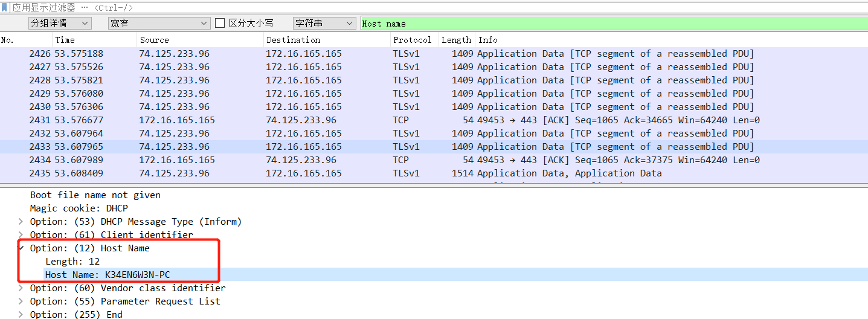
Task: Open the 字符串 search type dropdown
Action: pyautogui.click(x=324, y=23)
